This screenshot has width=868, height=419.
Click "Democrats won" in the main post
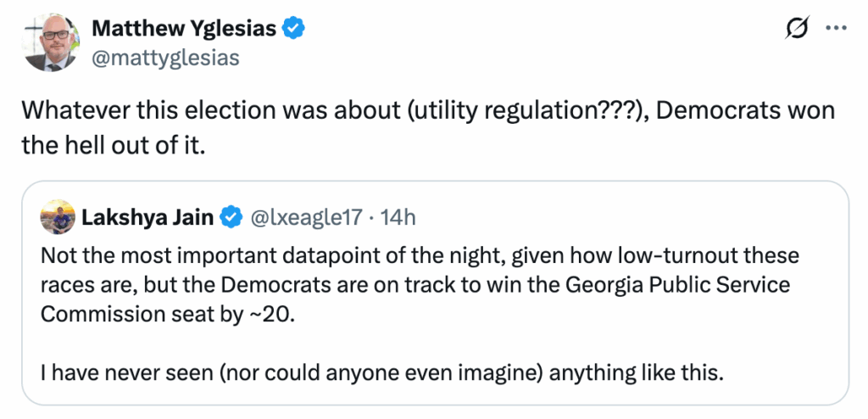(x=748, y=111)
